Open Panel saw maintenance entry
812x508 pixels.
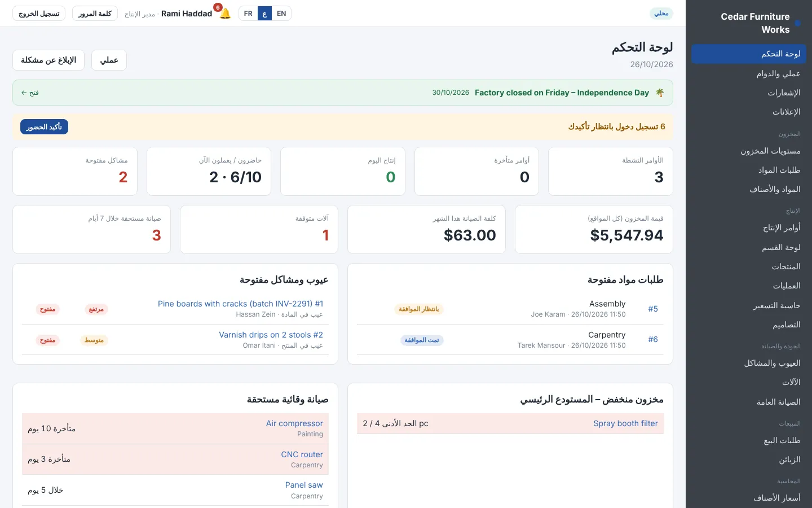304,485
